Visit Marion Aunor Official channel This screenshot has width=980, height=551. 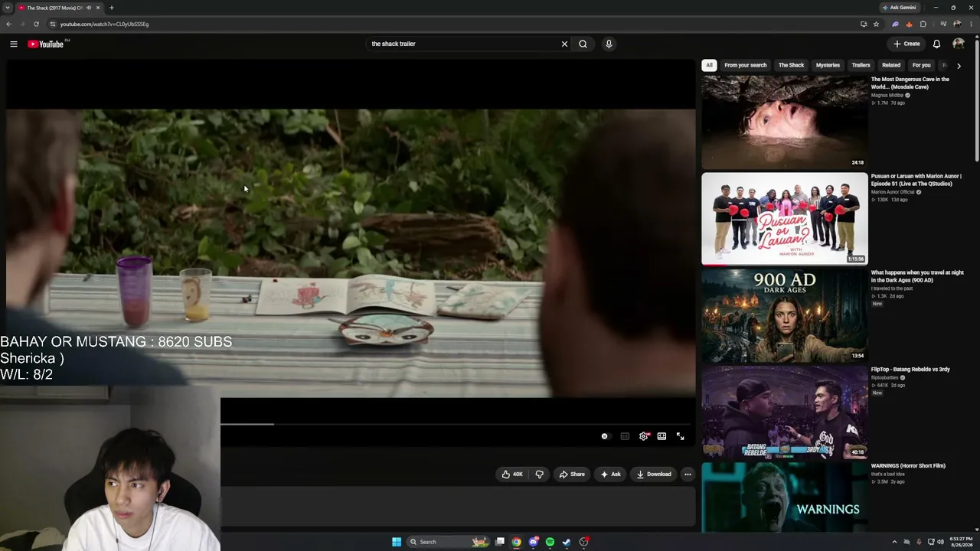pos(893,192)
